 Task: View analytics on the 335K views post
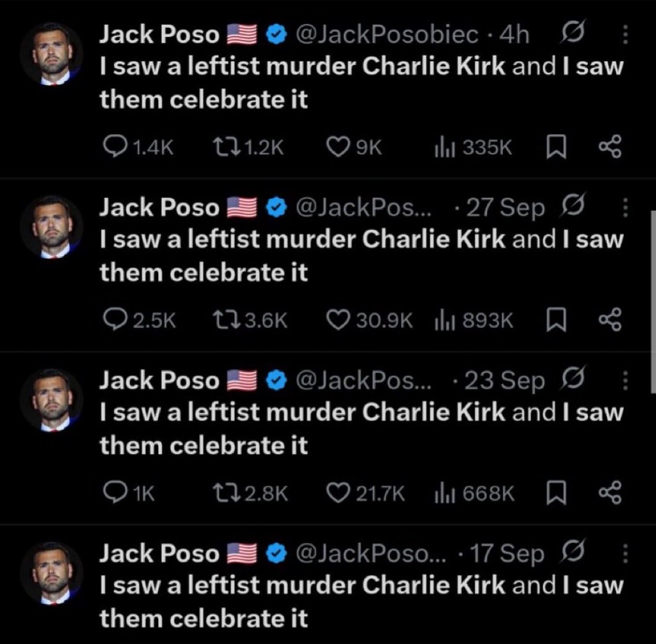(443, 146)
